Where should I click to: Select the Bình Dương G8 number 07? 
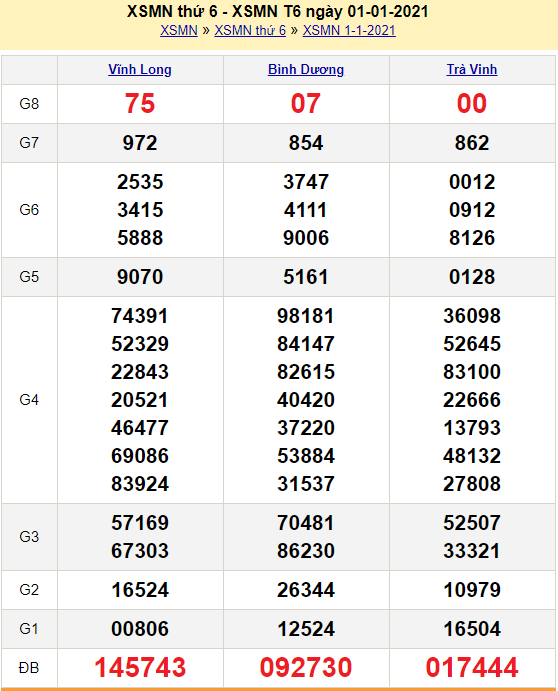(x=306, y=104)
